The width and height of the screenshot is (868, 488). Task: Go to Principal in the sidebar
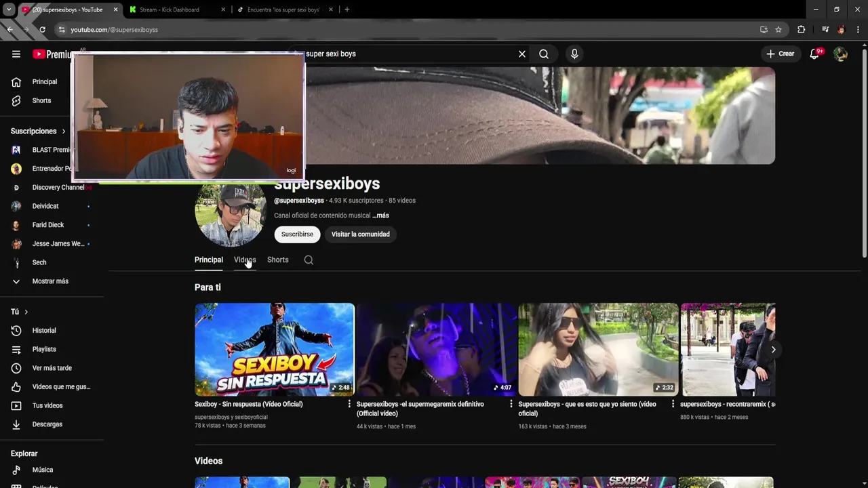43,82
